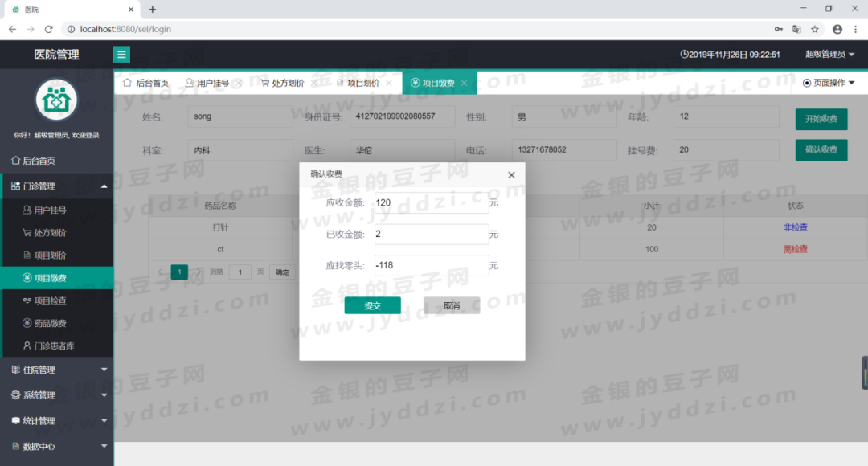The height and width of the screenshot is (466, 868).
Task: Click the browser back arrow
Action: (x=12, y=29)
